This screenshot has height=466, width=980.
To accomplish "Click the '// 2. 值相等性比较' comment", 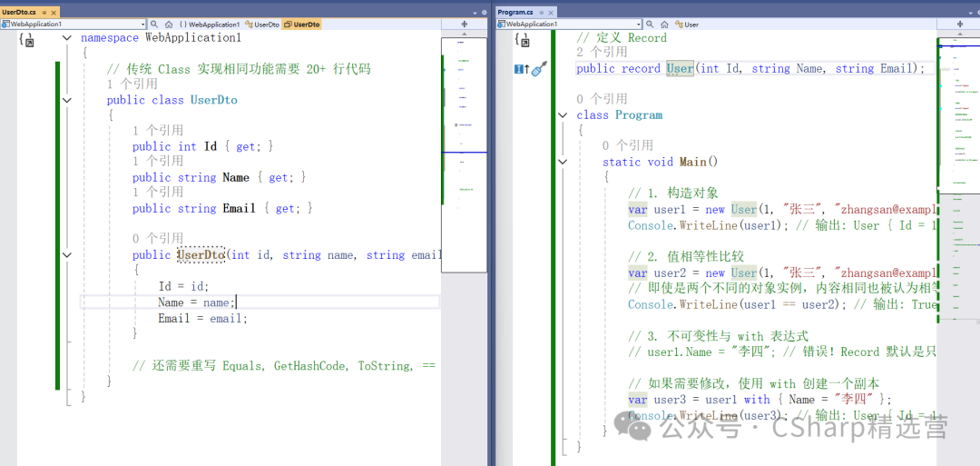I will coord(686,257).
